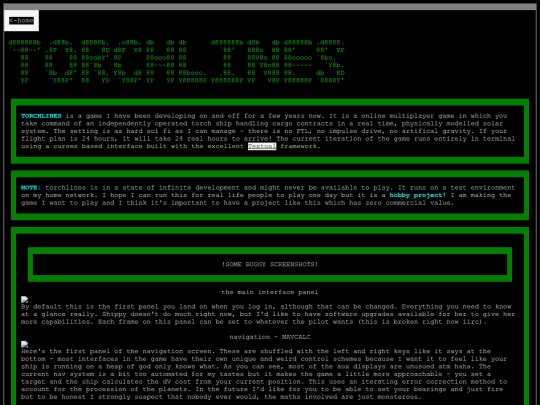This screenshot has height=405, width=540.
Task: Click the cyan "NOTE:" label
Action: click(x=31, y=188)
